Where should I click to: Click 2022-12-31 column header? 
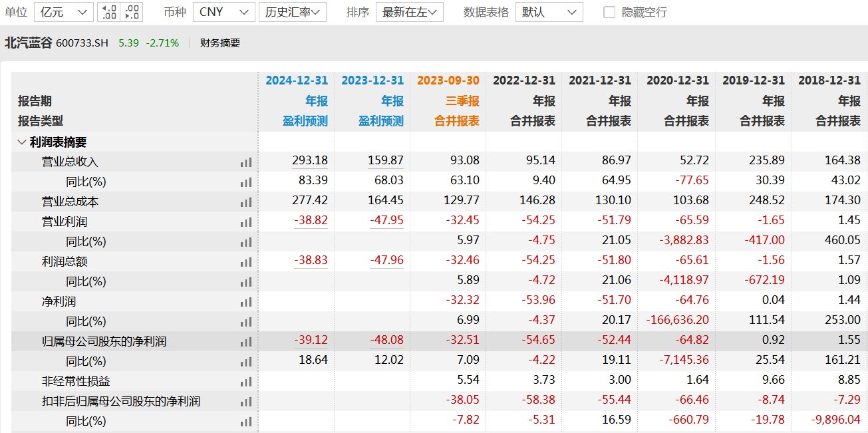pos(524,80)
